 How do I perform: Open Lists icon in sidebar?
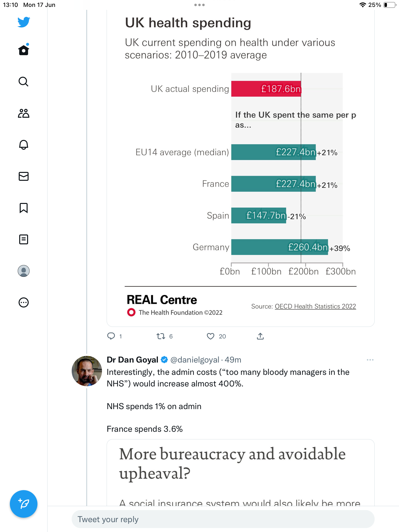point(24,239)
